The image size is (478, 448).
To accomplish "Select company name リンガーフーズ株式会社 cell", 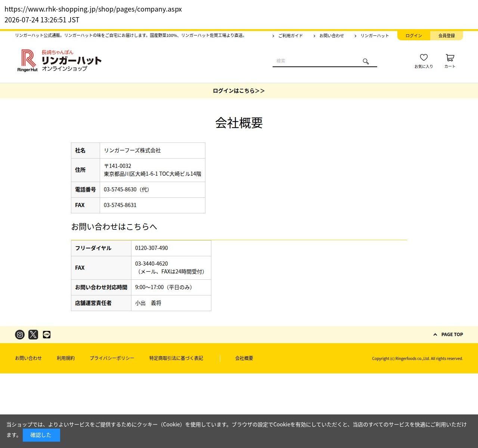I will pos(152,150).
